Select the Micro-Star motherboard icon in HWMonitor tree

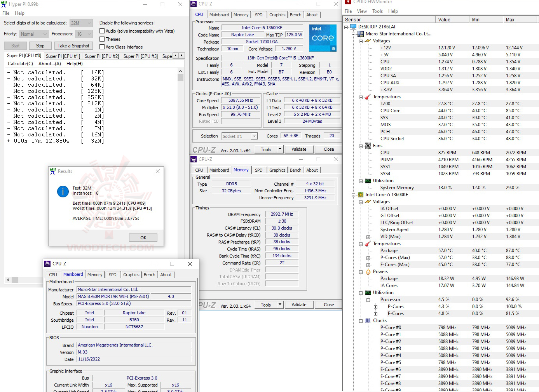pos(361,34)
